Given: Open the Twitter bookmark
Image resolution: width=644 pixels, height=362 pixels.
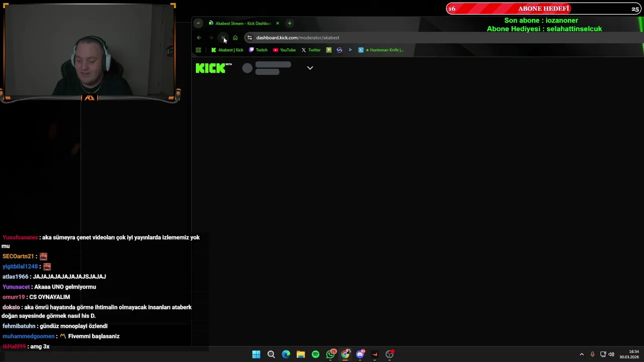Looking at the screenshot, I should coord(311,50).
